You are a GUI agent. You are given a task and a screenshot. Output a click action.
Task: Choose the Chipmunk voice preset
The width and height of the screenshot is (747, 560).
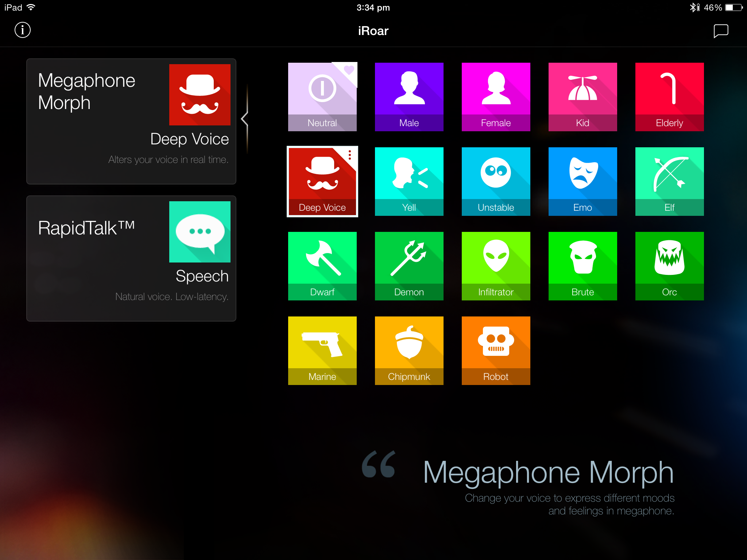coord(409,351)
